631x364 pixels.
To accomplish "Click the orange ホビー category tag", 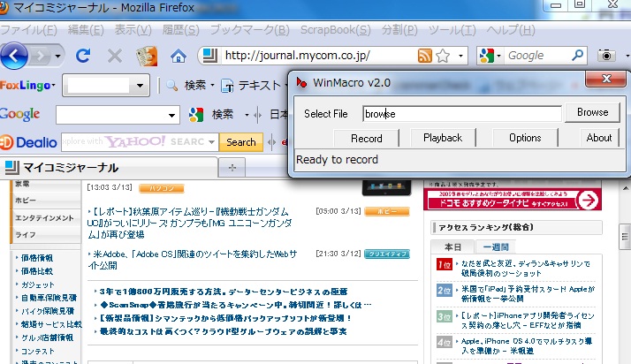I will [387, 211].
